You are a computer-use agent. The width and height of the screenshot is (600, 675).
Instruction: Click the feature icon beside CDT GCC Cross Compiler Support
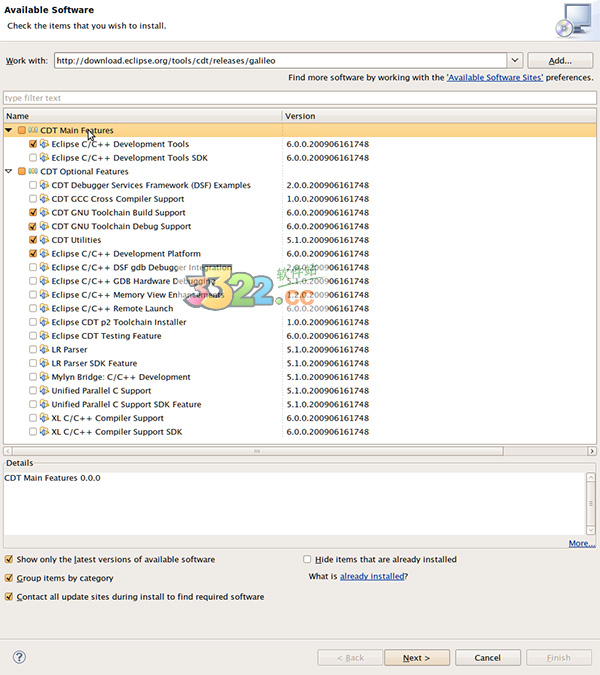[44, 198]
